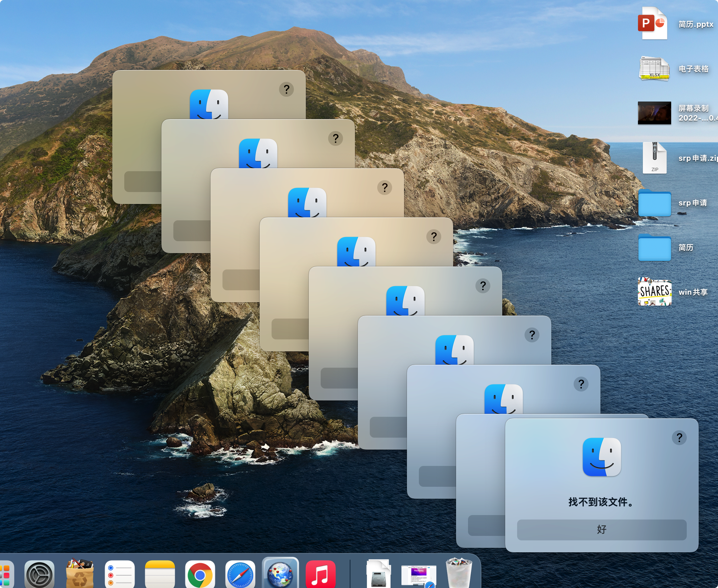Open the disk image document in Dock
The width and height of the screenshot is (718, 588).
[378, 575]
